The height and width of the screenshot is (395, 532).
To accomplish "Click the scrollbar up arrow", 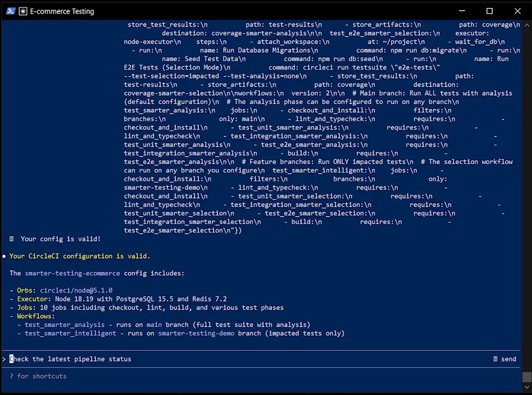I will point(527,25).
